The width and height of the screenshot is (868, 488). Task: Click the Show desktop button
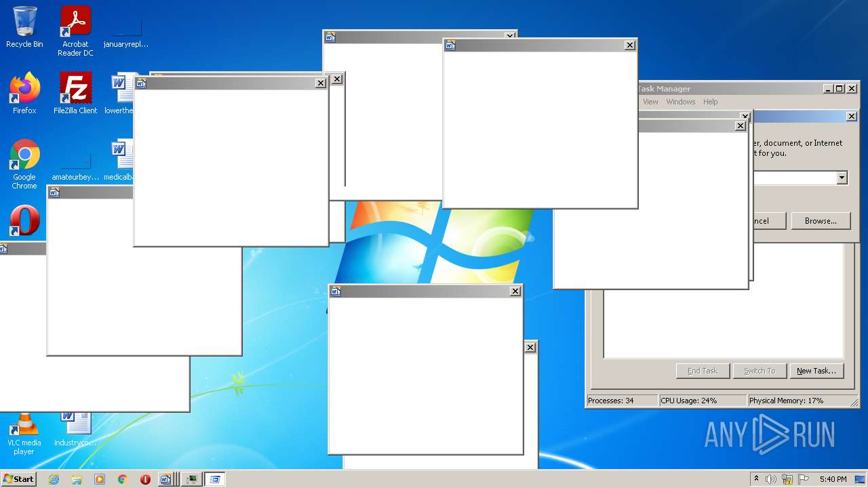coord(860,479)
